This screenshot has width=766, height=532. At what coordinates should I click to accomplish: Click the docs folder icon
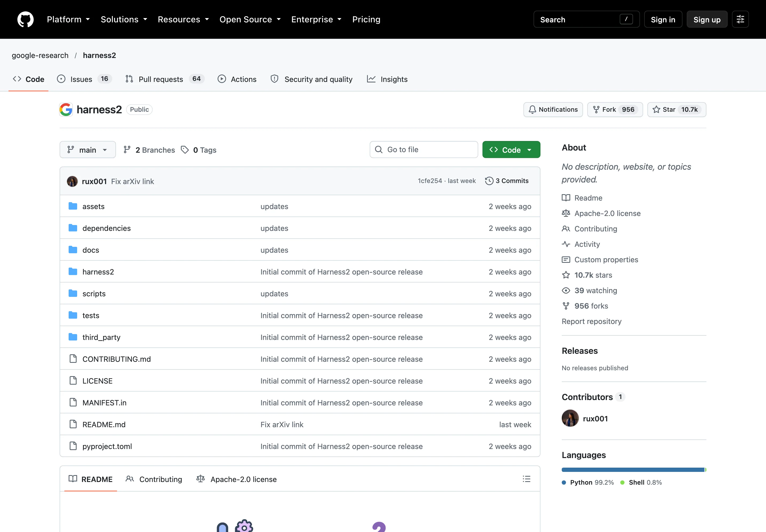pyautogui.click(x=73, y=250)
